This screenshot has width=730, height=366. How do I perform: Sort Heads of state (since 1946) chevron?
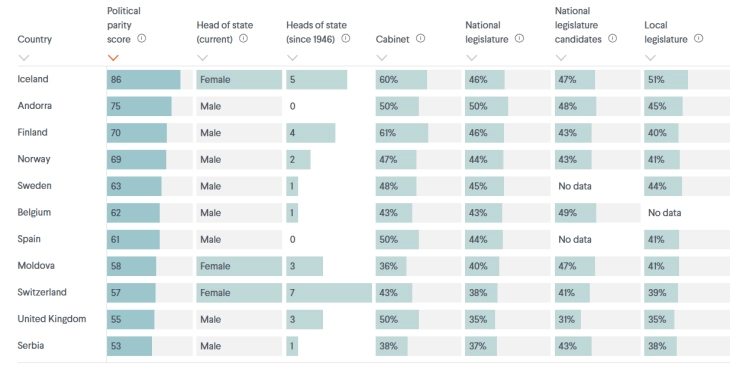click(x=292, y=58)
